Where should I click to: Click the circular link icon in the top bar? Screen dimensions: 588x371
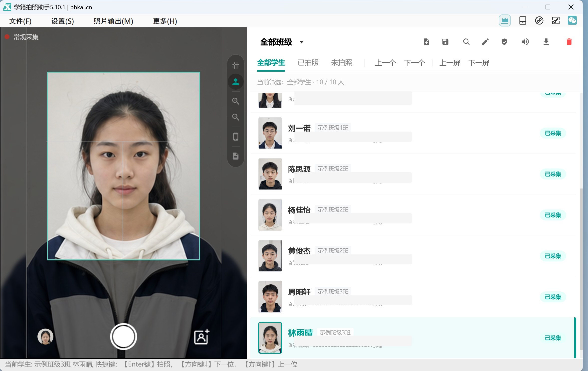click(539, 21)
